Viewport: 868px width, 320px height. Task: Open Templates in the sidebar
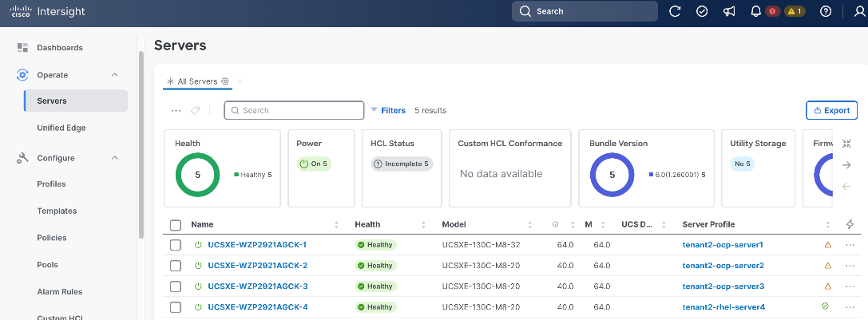coord(57,211)
